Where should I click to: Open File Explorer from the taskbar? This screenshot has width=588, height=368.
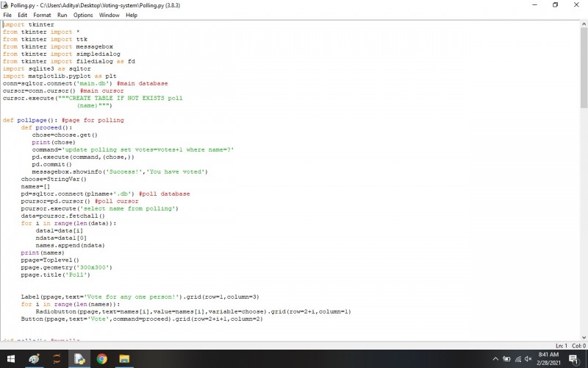coord(124,359)
